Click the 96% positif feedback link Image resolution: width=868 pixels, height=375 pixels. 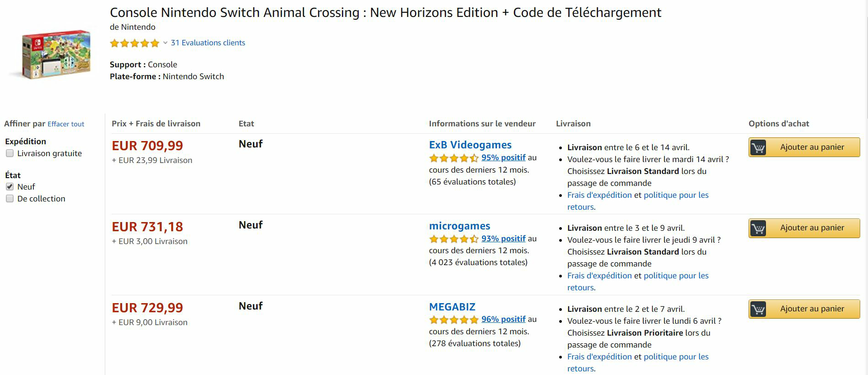503,319
